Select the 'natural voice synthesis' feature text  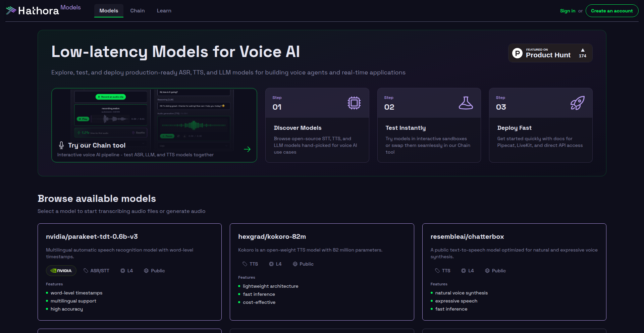[462, 293]
